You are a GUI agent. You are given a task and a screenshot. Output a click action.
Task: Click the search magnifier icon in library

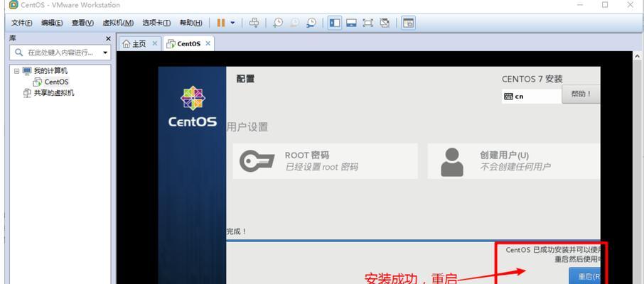18,53
